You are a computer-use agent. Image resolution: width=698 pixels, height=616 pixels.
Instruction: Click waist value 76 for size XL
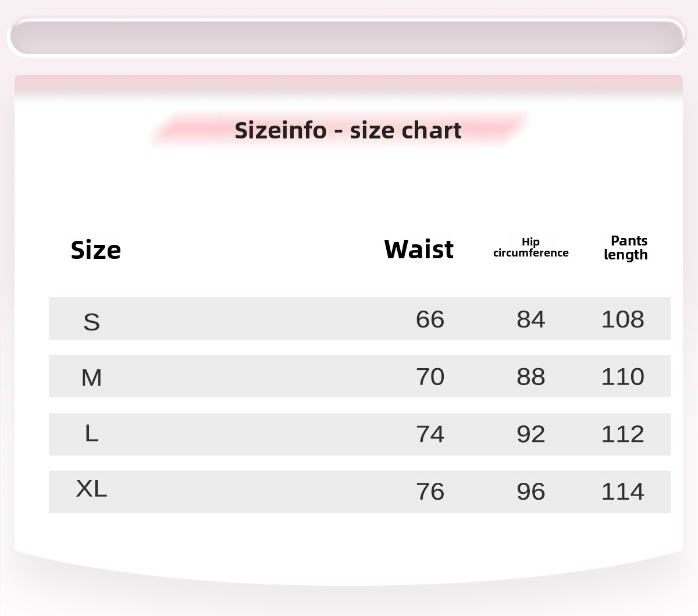click(430, 492)
